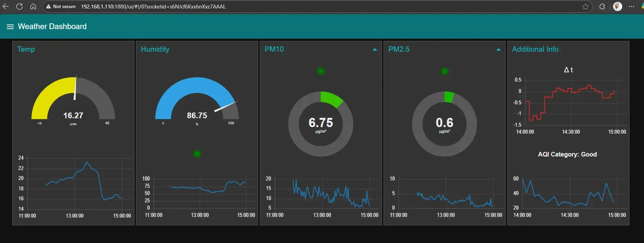This screenshot has width=644, height=243.
Task: Click the temperature gauge value 16.27
Action: (73, 116)
